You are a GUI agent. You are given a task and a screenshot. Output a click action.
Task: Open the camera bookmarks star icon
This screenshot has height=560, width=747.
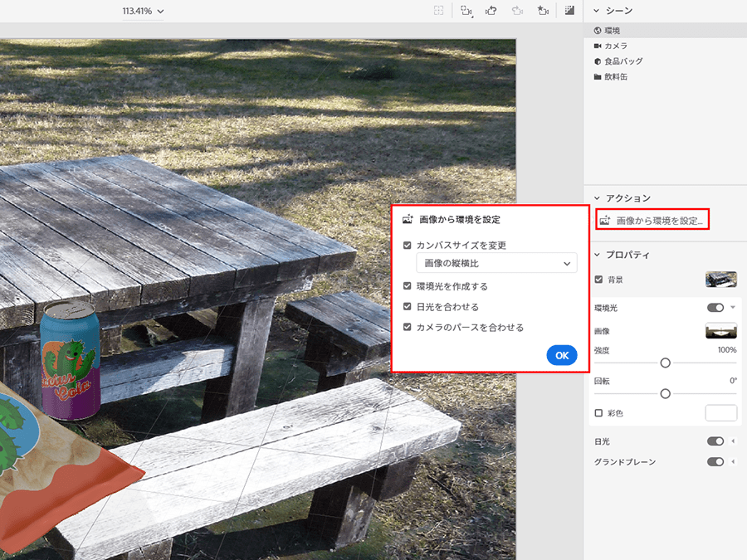(543, 11)
